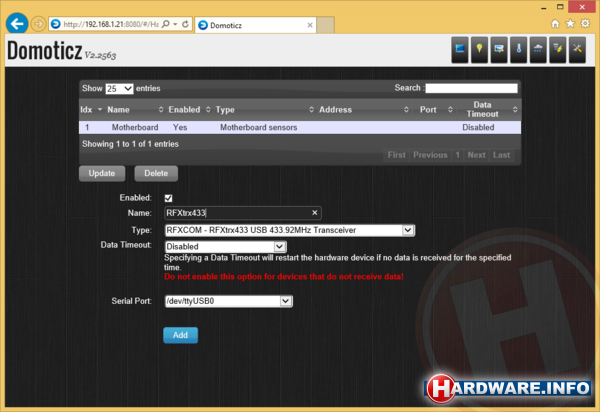Open the Serial Port dropdown

point(229,301)
